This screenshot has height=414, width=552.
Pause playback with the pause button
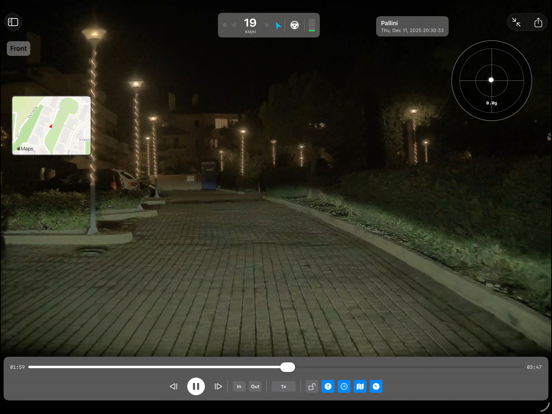coord(196,386)
